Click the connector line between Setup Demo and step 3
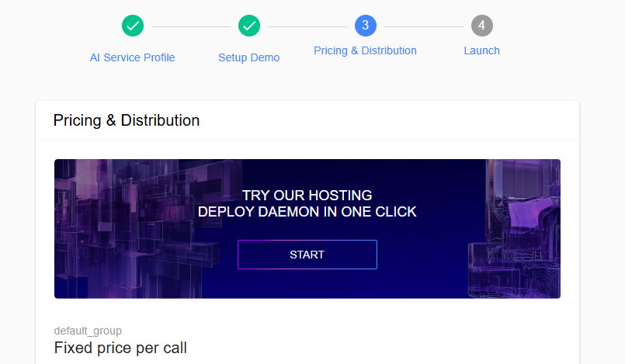This screenshot has width=625, height=364. [307, 26]
